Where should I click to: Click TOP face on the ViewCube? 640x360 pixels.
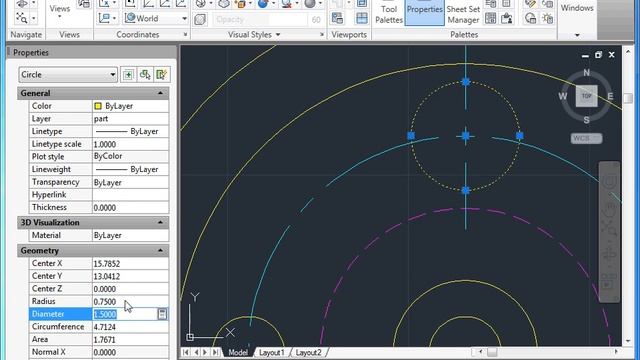[587, 96]
